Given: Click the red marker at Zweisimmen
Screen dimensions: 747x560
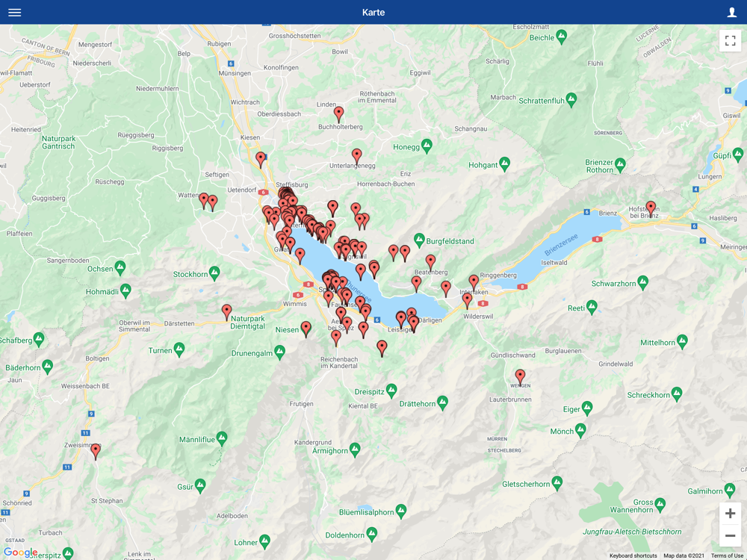Looking at the screenshot, I should point(96,452).
